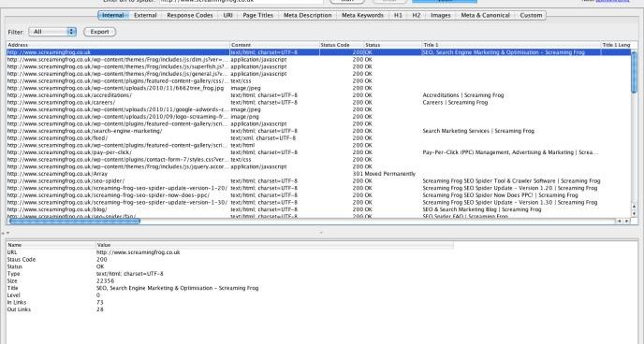
Task: Open the Meta & Canonical tab
Action: (x=485, y=15)
